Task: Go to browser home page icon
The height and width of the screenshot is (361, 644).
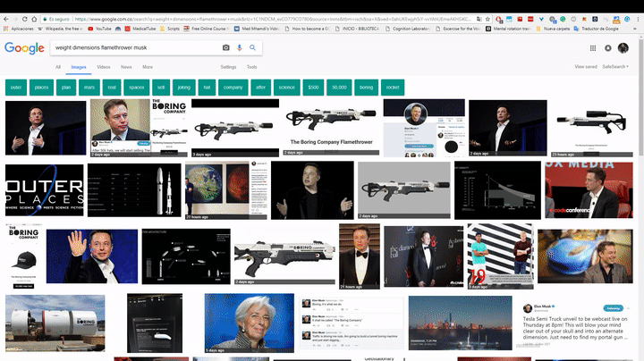Action: click(34, 19)
